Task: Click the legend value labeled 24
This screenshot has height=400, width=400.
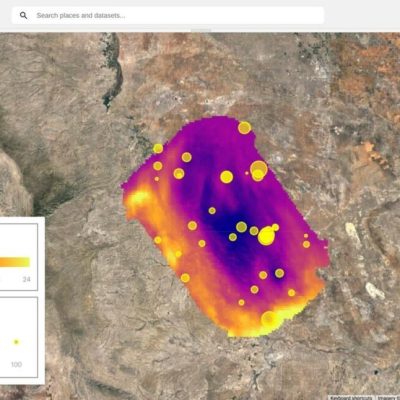Action: coord(26,279)
